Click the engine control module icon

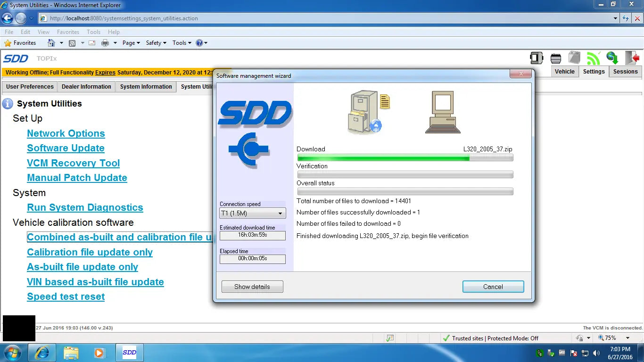point(556,58)
